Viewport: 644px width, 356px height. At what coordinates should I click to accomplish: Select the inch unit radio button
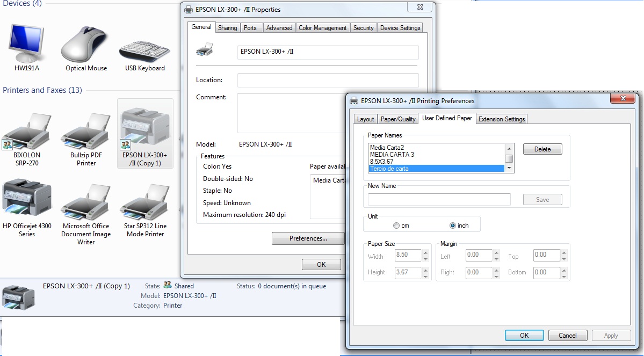(453, 226)
